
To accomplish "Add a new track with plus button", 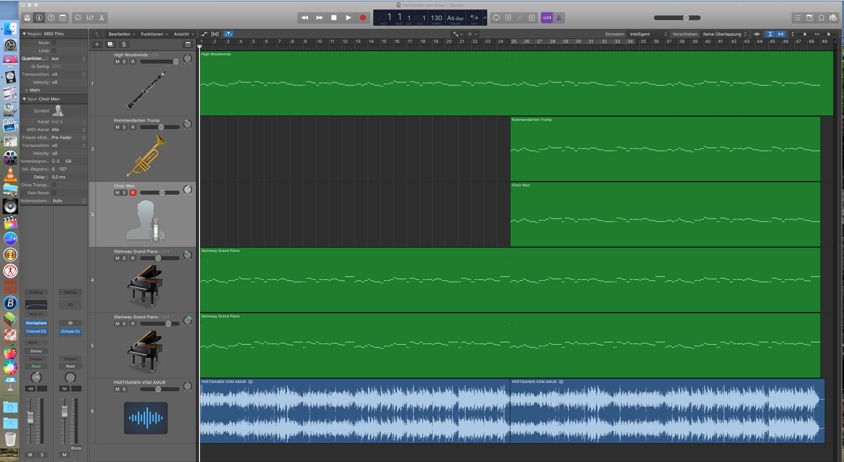I will pyautogui.click(x=97, y=44).
